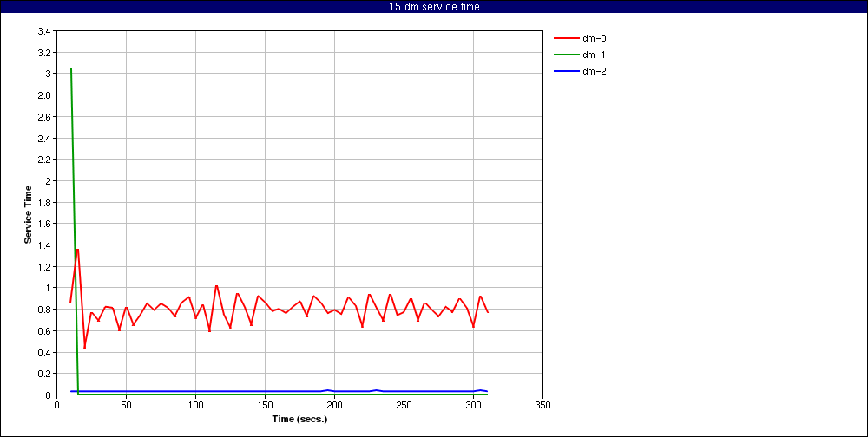Click the 150 x-axis tick value
The image size is (868, 437).
(x=265, y=405)
